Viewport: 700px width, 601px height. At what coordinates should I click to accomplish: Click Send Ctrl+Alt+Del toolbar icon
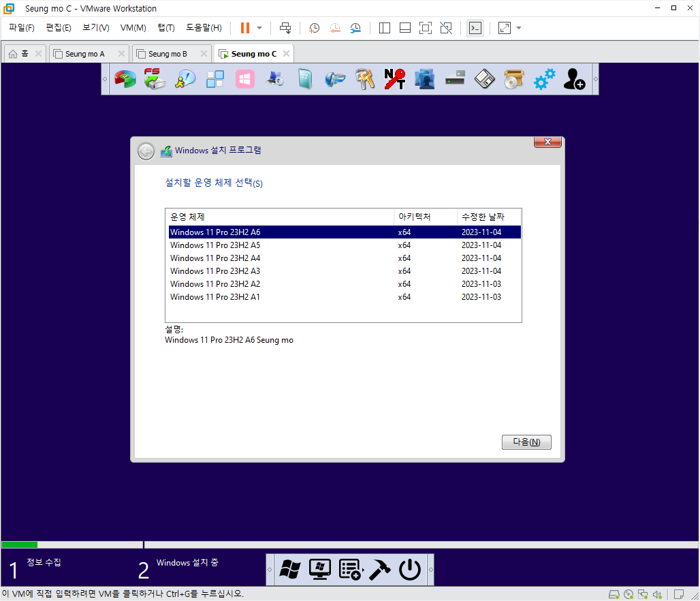[x=285, y=28]
